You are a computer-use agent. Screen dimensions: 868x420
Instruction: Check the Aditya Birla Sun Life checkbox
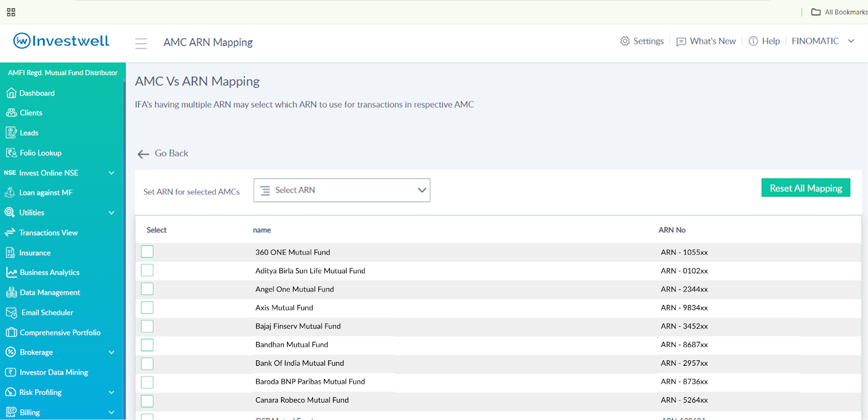(x=147, y=270)
